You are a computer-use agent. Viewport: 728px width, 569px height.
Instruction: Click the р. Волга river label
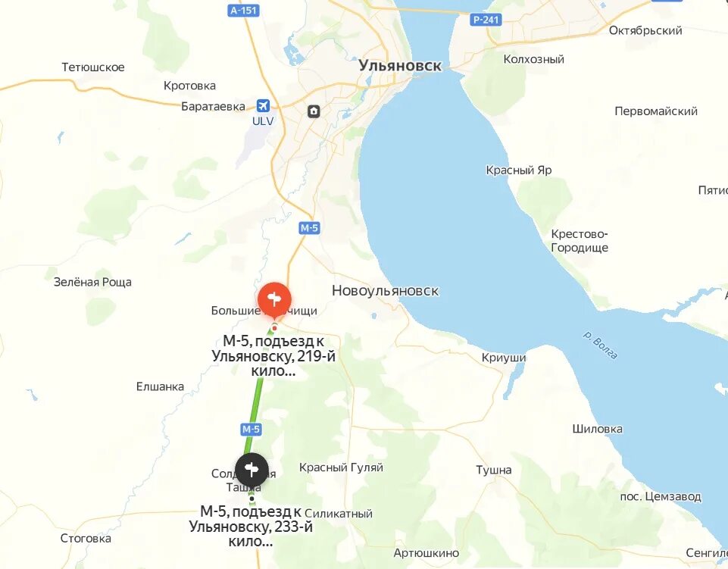pos(600,345)
